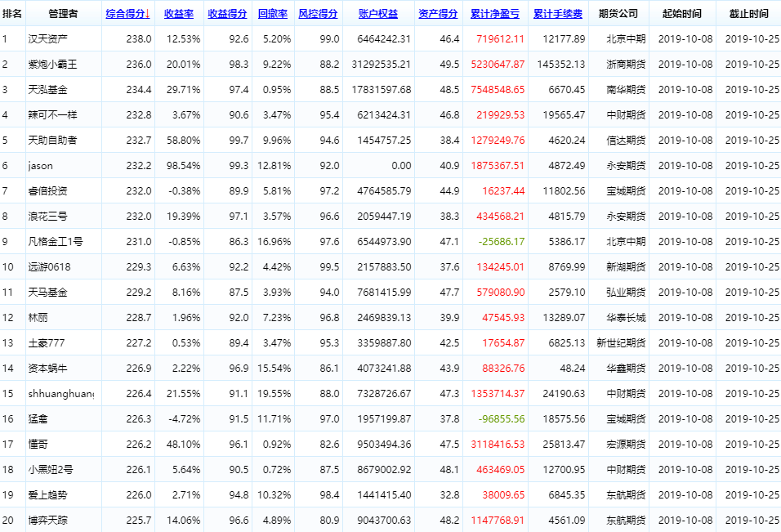Click account equity 31292535.21
This screenshot has height=532, width=781.
pos(381,65)
